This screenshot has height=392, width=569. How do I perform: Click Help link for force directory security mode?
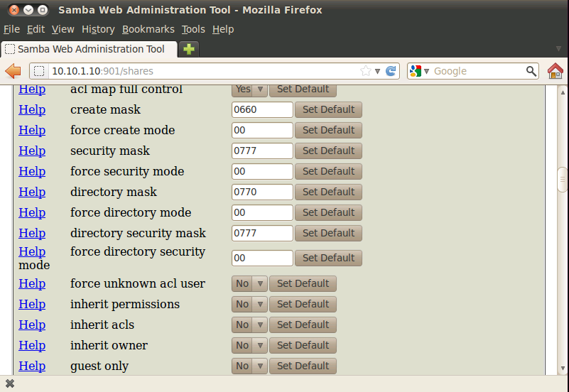(x=32, y=251)
